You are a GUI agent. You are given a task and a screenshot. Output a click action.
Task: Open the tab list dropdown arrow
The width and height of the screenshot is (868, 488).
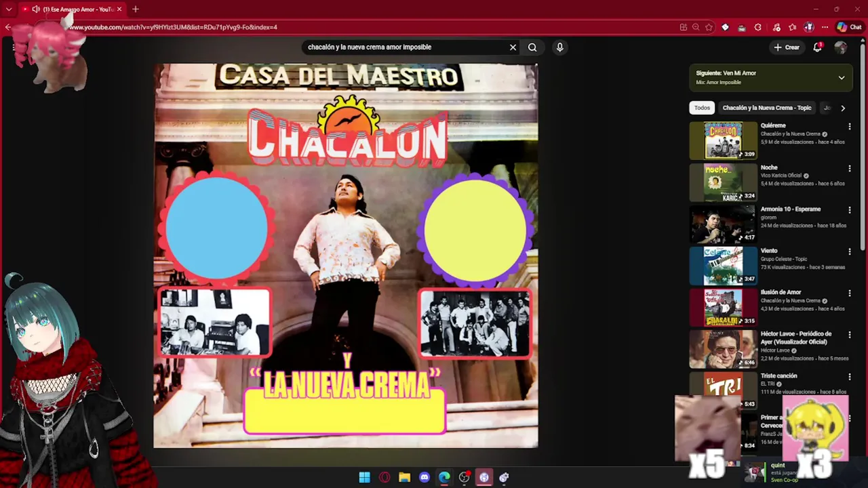point(9,9)
